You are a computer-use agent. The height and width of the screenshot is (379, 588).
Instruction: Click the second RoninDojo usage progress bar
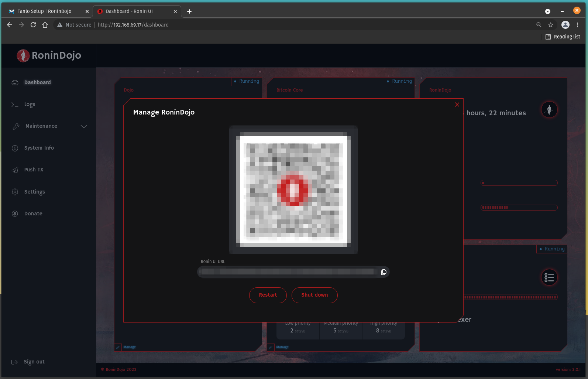519,208
